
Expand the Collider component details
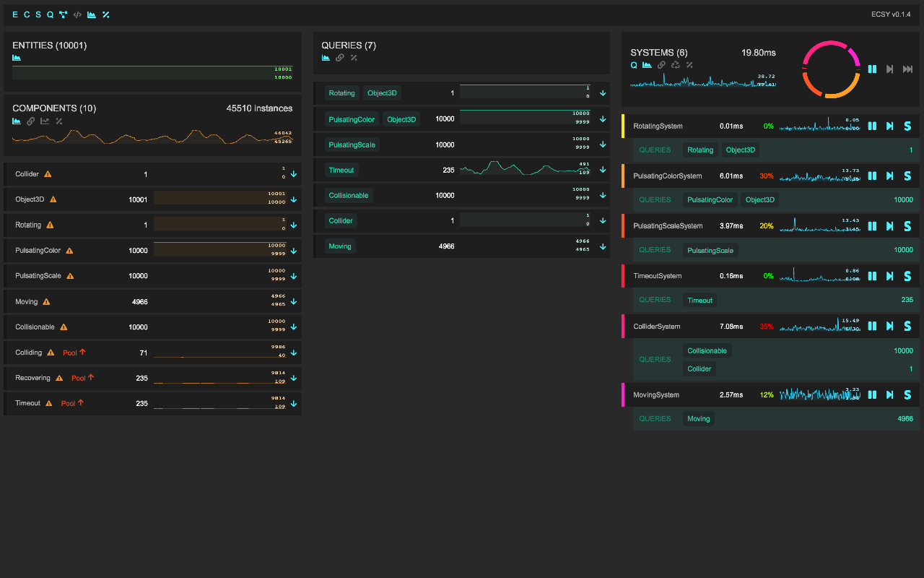tap(293, 173)
